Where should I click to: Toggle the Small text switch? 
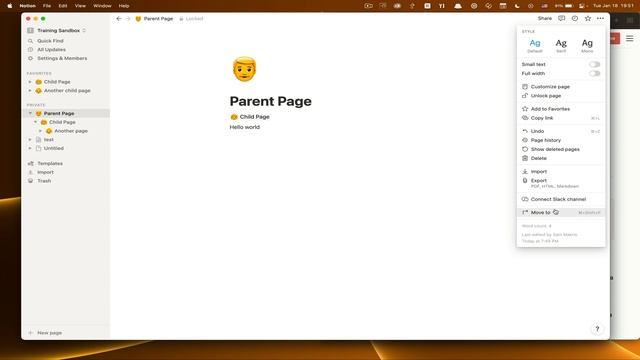[594, 64]
